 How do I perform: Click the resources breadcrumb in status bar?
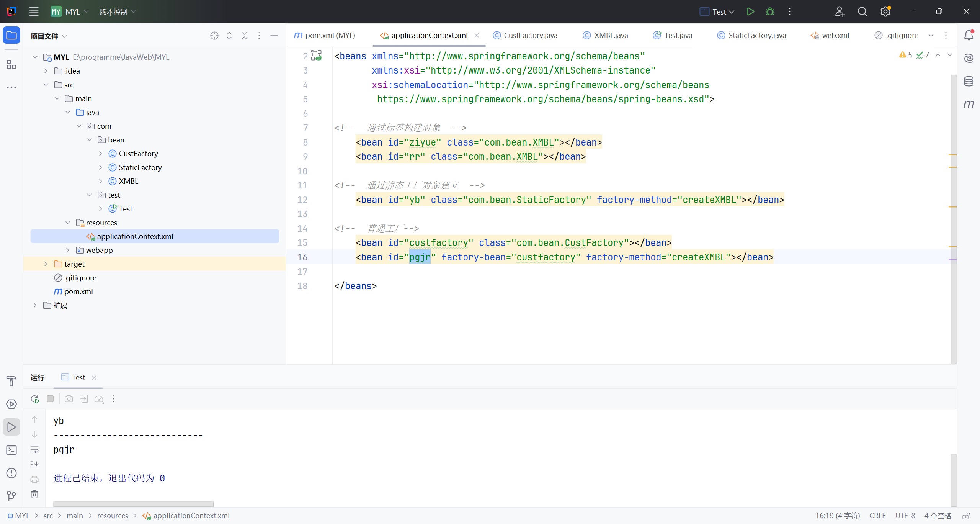pos(113,516)
